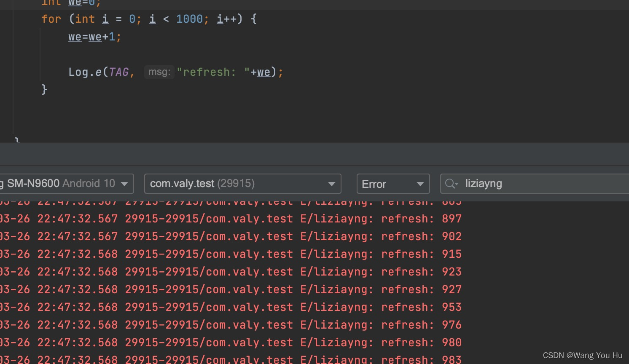Viewport: 629px width, 364px height.
Task: Click the log line ending with refresh: 953
Action: pyautogui.click(x=231, y=307)
